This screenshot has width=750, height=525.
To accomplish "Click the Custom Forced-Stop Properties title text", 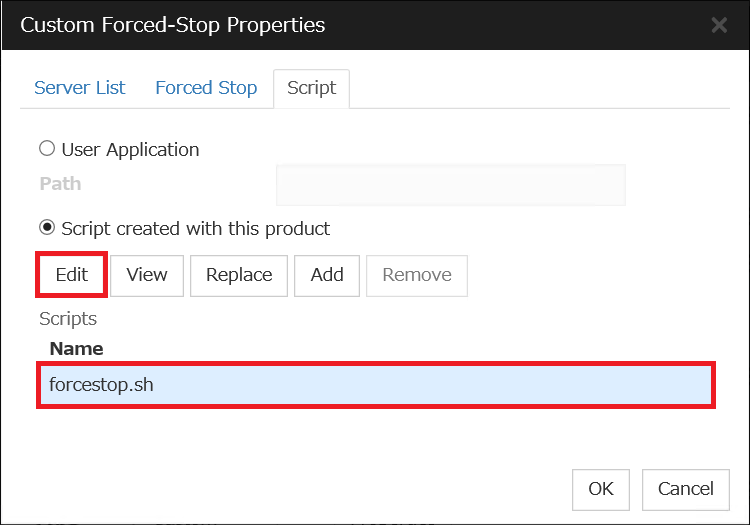I will pyautogui.click(x=173, y=25).
